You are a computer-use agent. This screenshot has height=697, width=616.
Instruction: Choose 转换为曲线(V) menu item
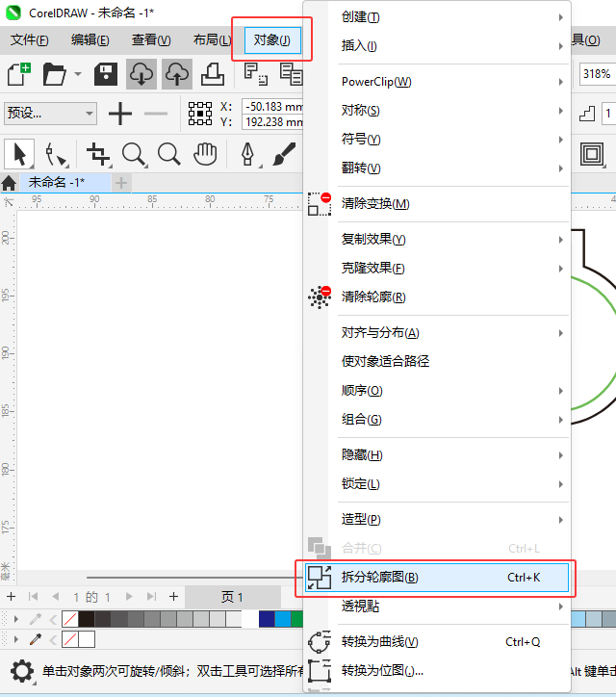(x=437, y=642)
